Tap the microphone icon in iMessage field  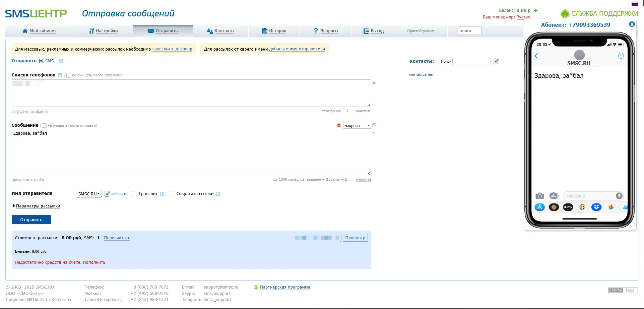pos(619,196)
